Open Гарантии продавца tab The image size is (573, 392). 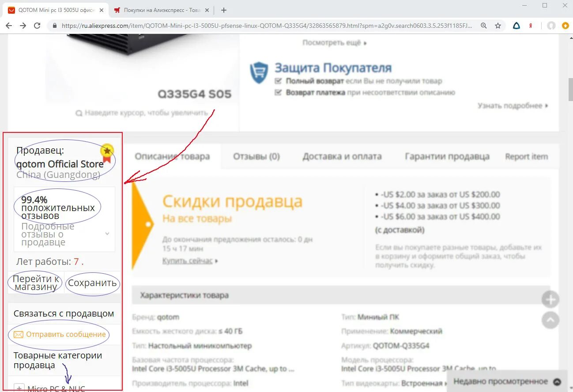447,156
